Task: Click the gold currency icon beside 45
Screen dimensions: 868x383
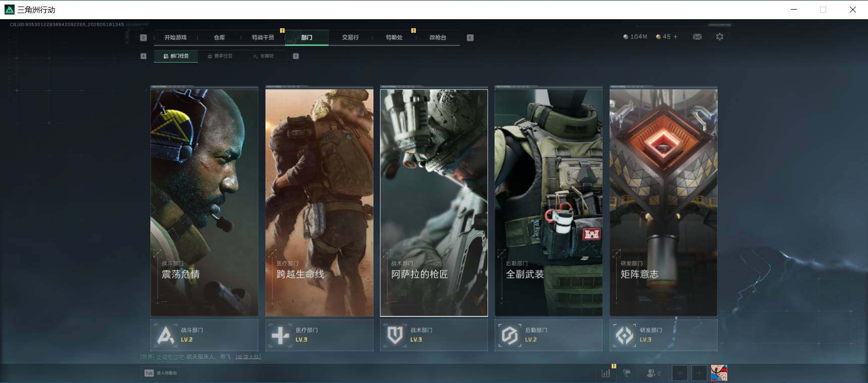Action: (658, 37)
